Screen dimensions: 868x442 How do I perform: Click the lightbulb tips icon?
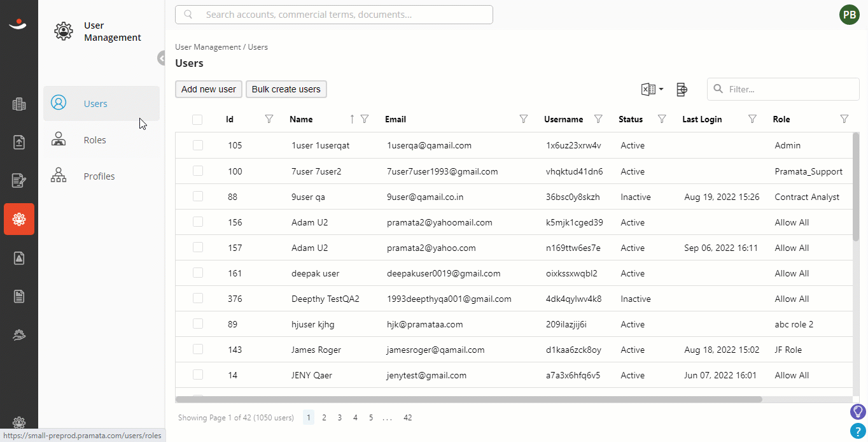(x=858, y=411)
